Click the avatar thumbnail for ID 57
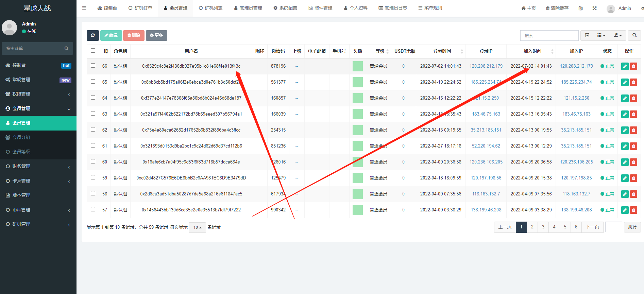 click(358, 210)
